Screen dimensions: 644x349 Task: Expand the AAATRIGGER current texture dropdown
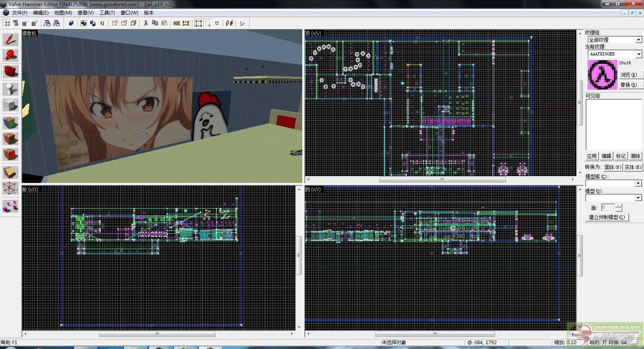pyautogui.click(x=638, y=54)
